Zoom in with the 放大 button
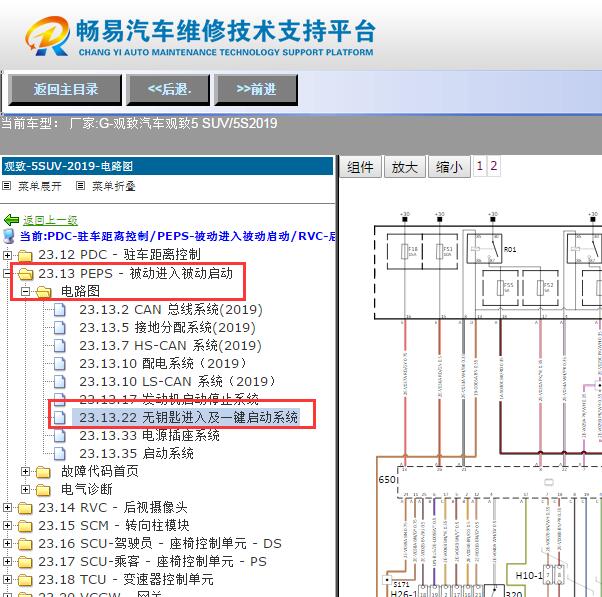The image size is (602, 597). tap(405, 167)
